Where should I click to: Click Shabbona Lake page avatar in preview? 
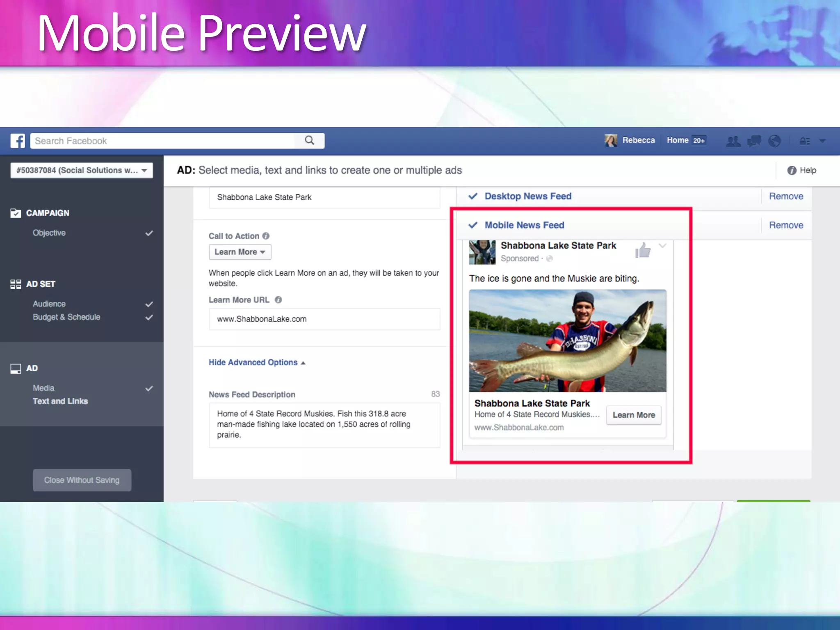482,252
